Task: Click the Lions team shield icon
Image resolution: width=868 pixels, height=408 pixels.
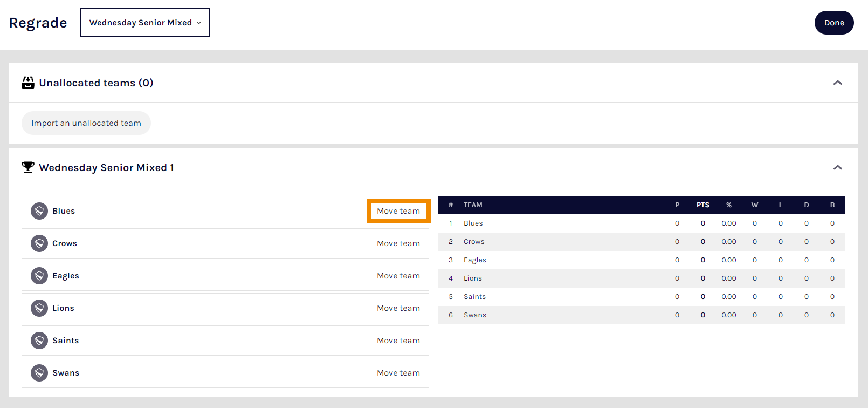Action: [39, 308]
